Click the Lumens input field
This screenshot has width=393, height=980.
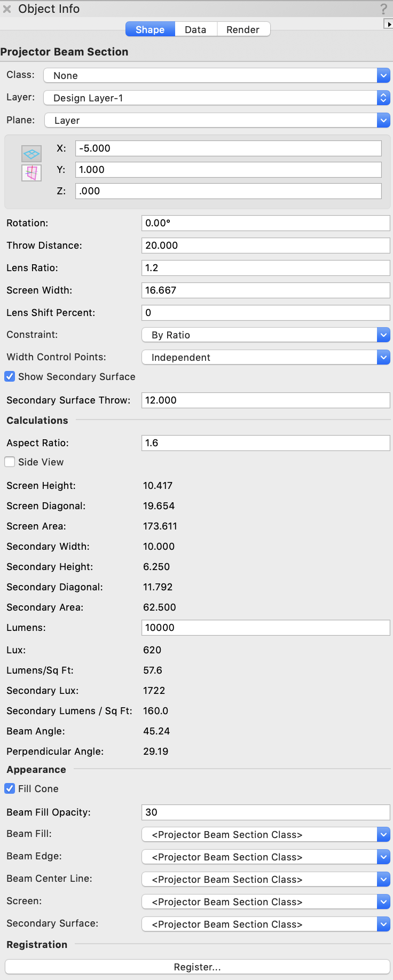[x=265, y=628]
